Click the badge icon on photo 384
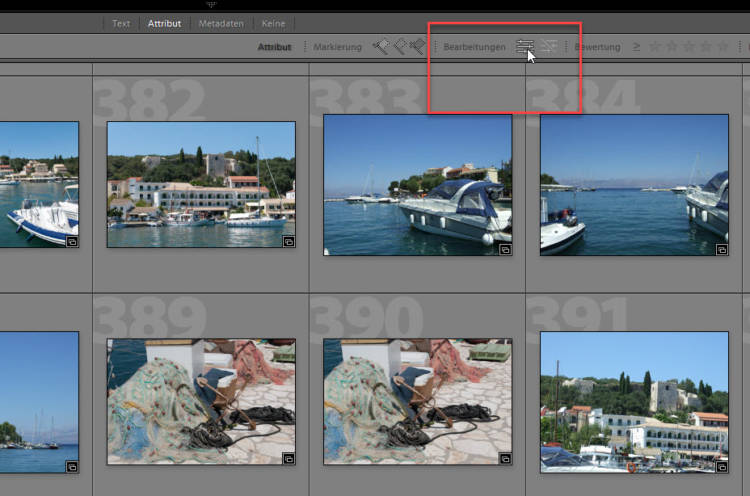This screenshot has height=496, width=750. click(721, 249)
